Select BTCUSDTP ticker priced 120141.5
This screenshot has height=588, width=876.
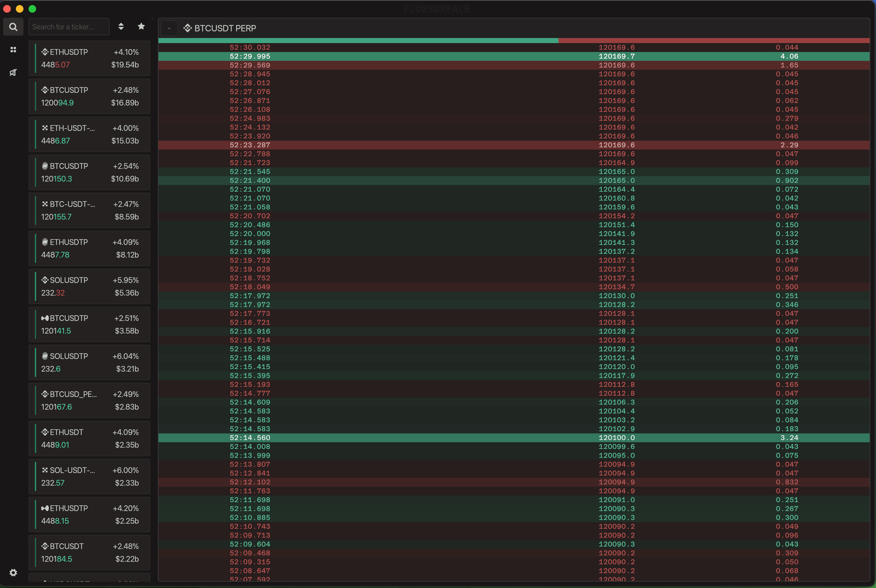89,324
